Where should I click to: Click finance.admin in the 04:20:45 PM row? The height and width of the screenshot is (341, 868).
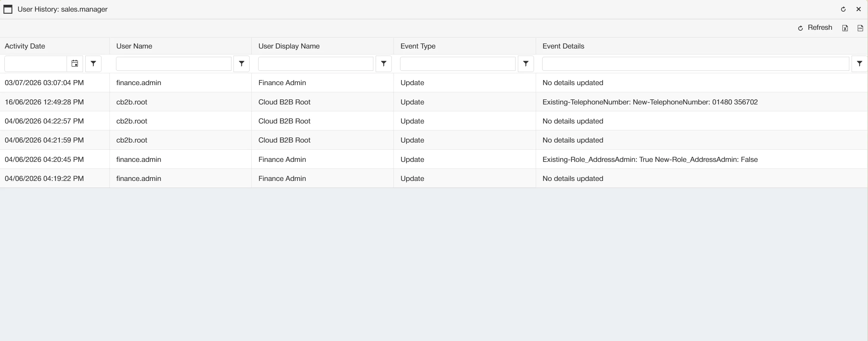[x=139, y=159]
